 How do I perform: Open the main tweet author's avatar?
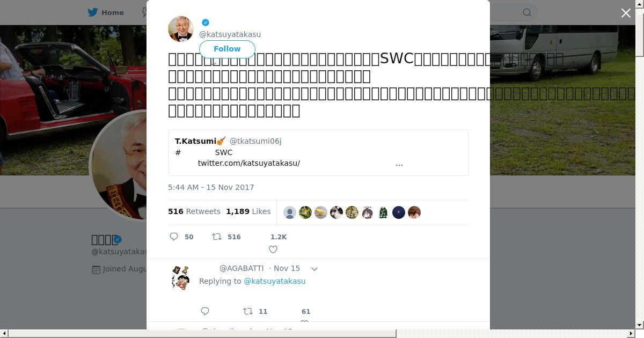click(x=181, y=29)
